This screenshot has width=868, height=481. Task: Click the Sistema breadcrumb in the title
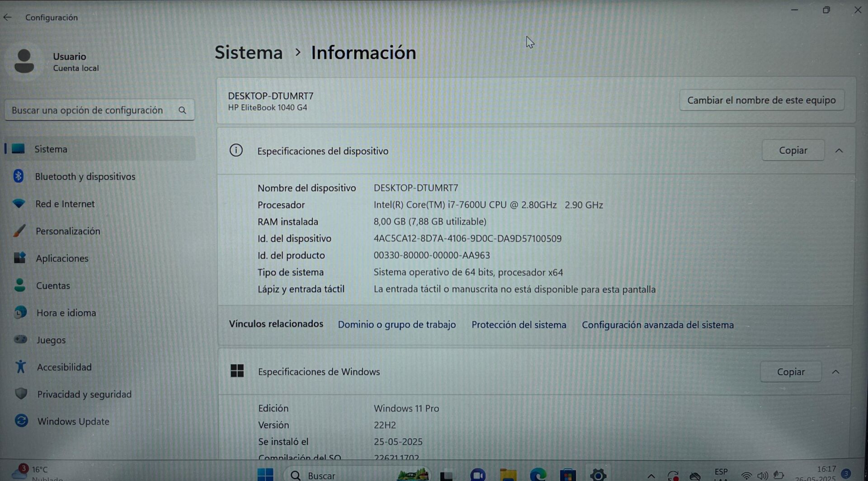pos(249,52)
